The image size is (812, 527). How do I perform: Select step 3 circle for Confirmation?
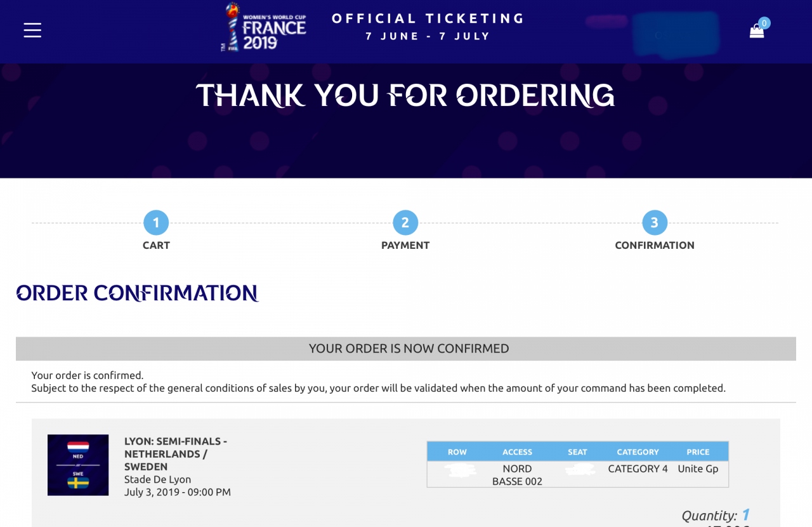[x=655, y=223]
